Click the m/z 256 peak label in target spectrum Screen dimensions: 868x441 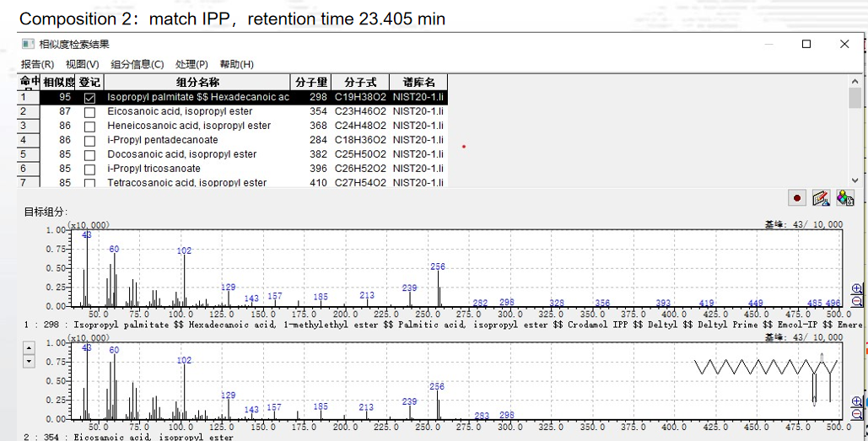pos(438,266)
